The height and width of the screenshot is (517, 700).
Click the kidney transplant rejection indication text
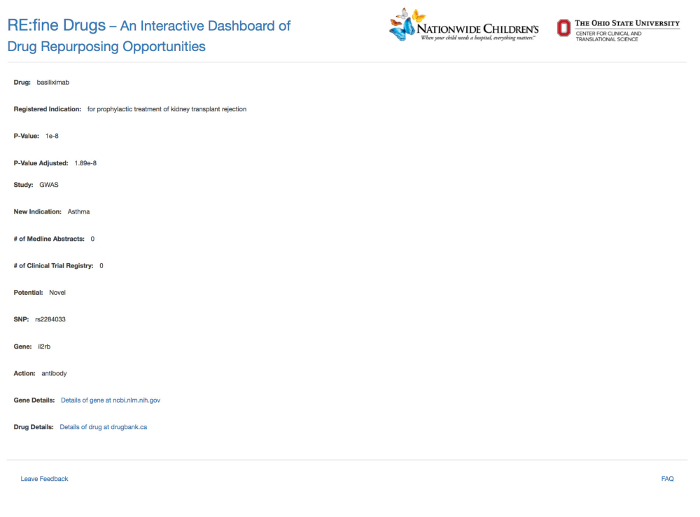tap(167, 109)
